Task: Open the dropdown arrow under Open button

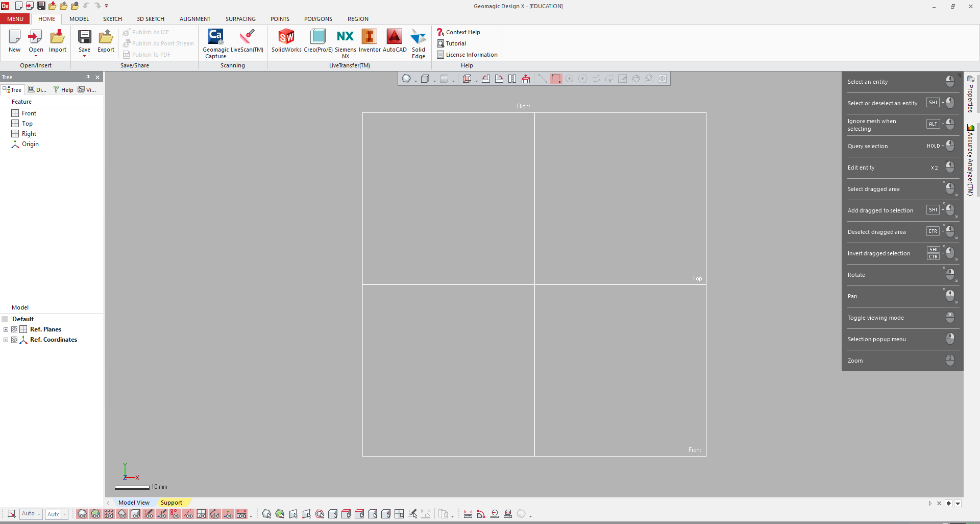Action: [x=36, y=56]
